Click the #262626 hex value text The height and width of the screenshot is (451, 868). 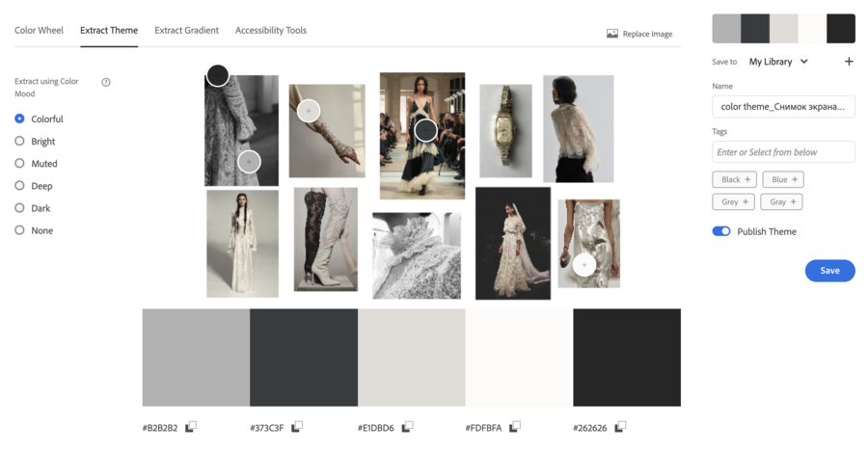click(x=590, y=428)
